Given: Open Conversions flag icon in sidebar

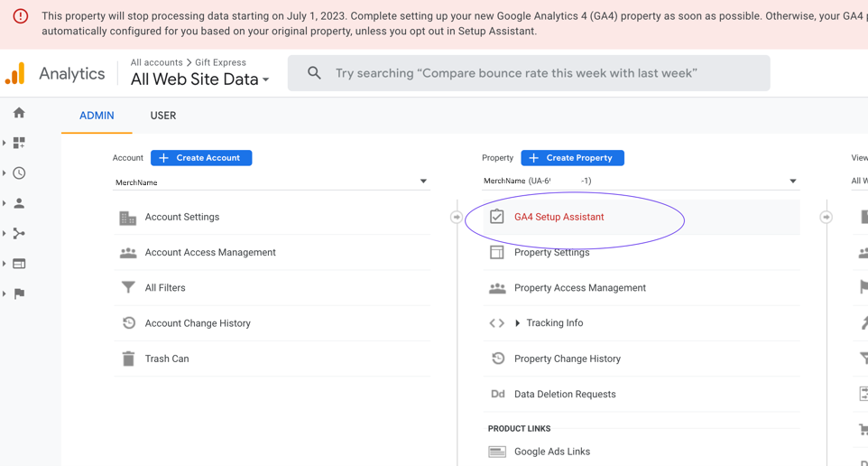Looking at the screenshot, I should click(x=19, y=294).
